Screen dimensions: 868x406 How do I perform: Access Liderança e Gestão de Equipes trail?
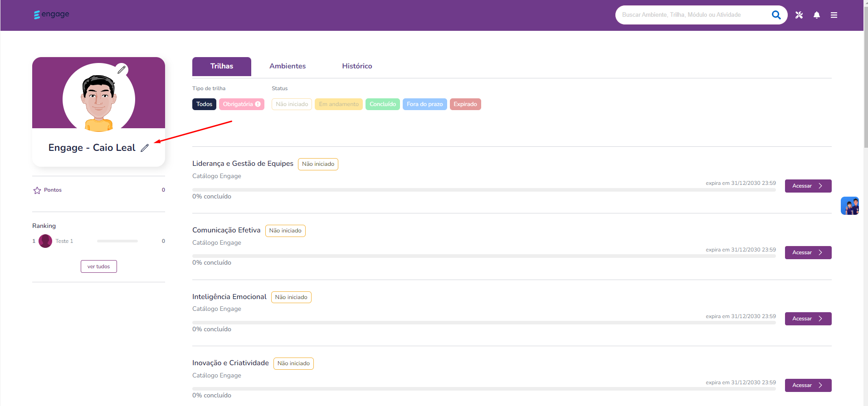808,186
